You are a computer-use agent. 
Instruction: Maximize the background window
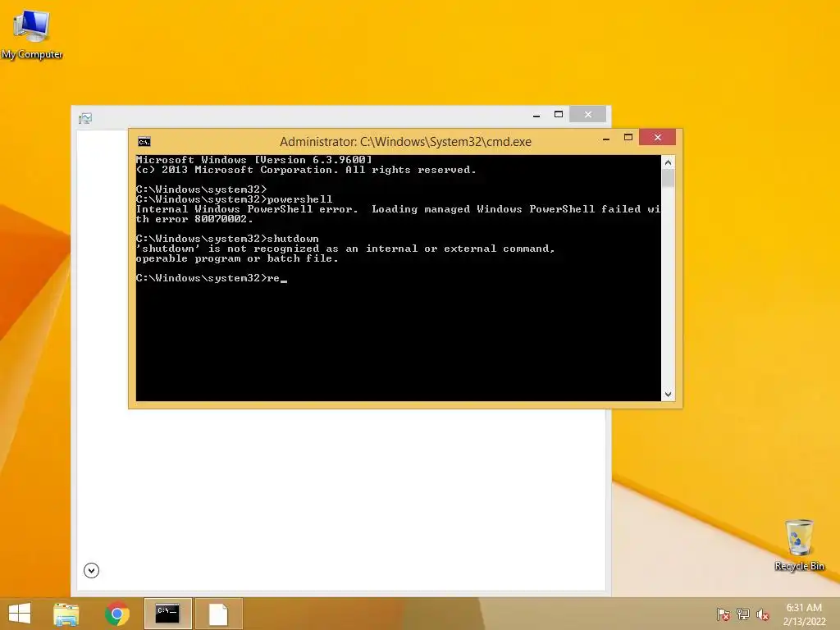pos(558,114)
